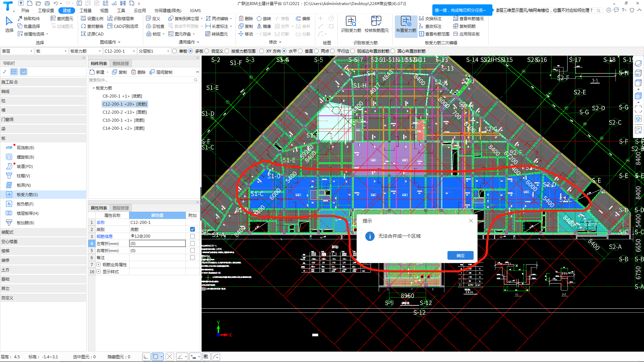Click the 钢筋信息 property link
Viewport: 644px width, 362px height.
[105, 236]
